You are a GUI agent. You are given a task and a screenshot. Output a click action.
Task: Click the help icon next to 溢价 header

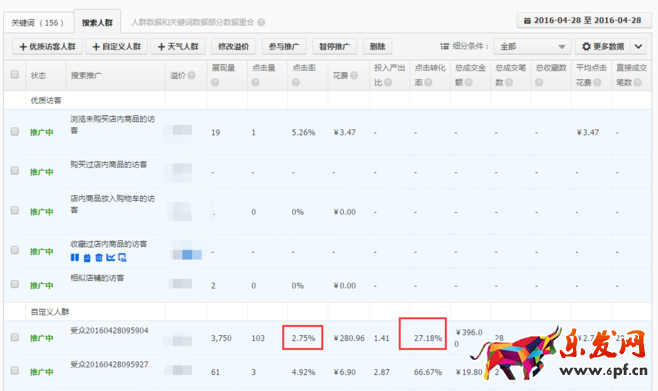(191, 75)
